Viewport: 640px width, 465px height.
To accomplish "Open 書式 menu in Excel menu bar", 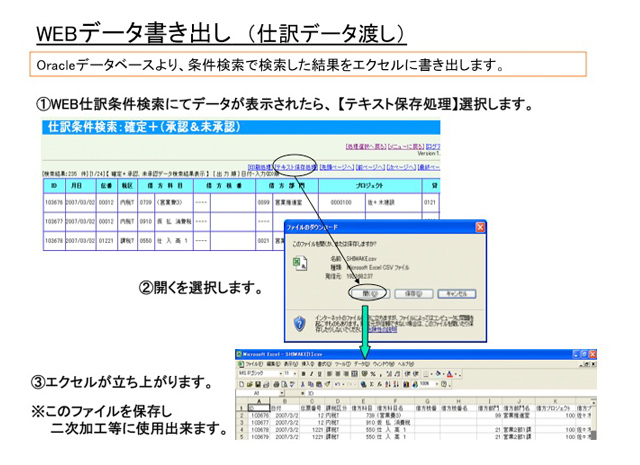I will [324, 365].
